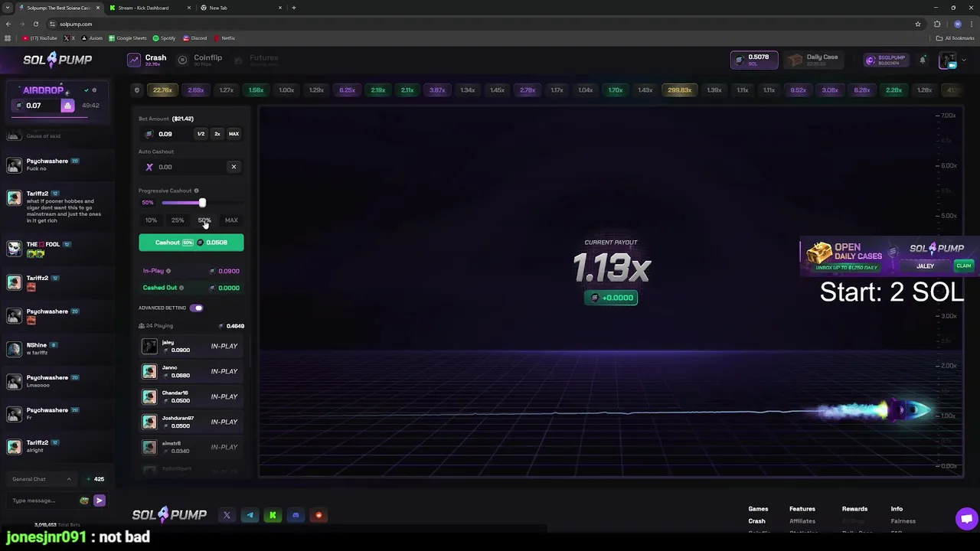Open the Netflix bookmark
Viewport: 980px width, 551px height.
(224, 38)
